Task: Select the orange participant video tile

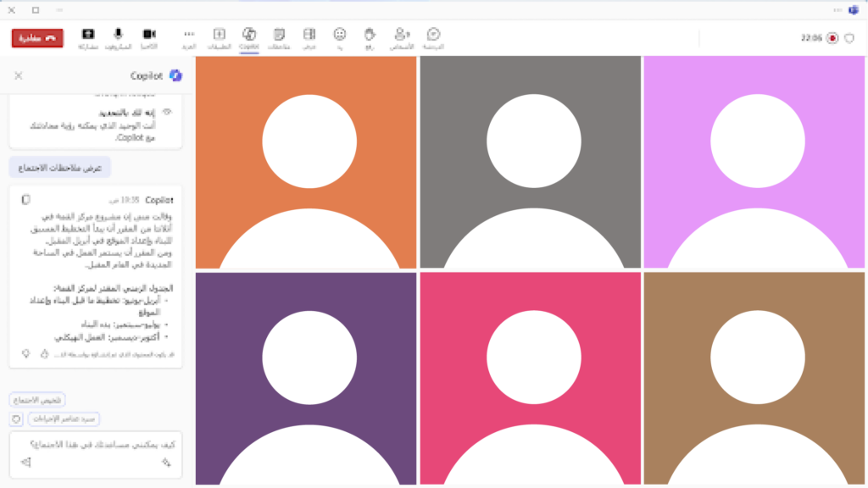Action: click(x=306, y=162)
